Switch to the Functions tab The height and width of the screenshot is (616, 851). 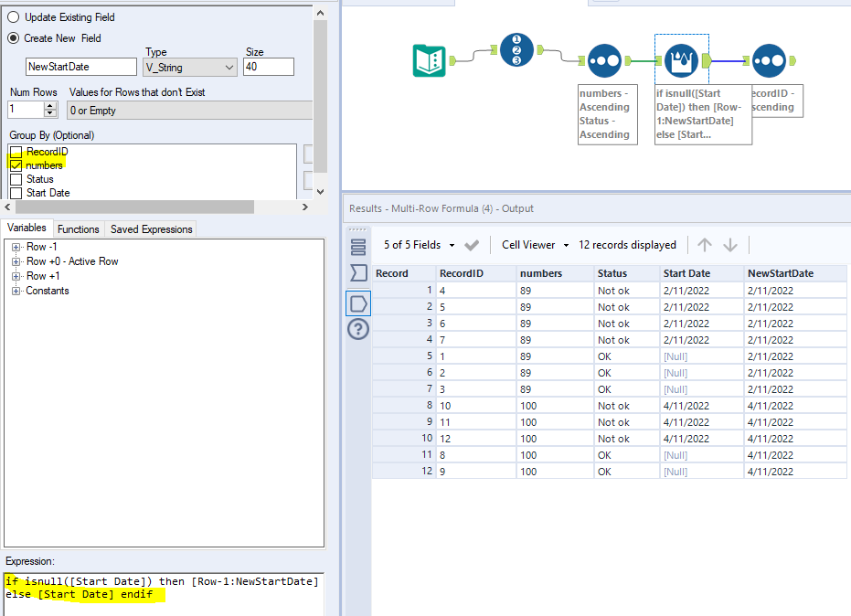[78, 229]
